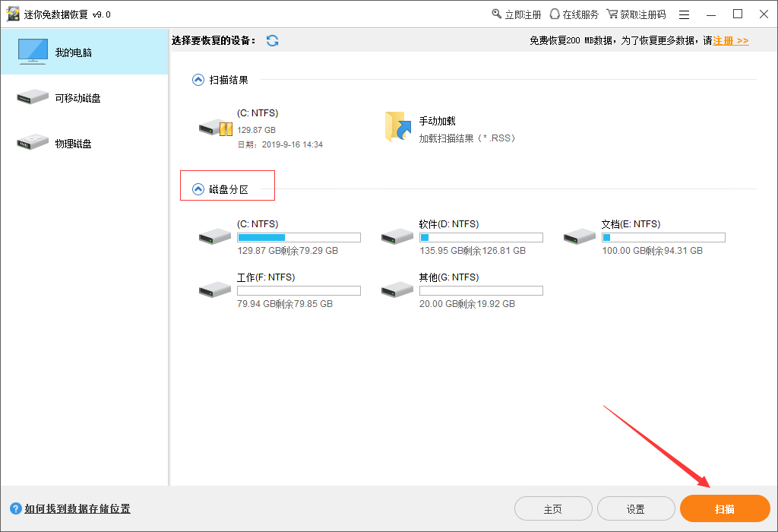Click the 其他(G: NTFS) label
This screenshot has width=778, height=532.
[449, 277]
